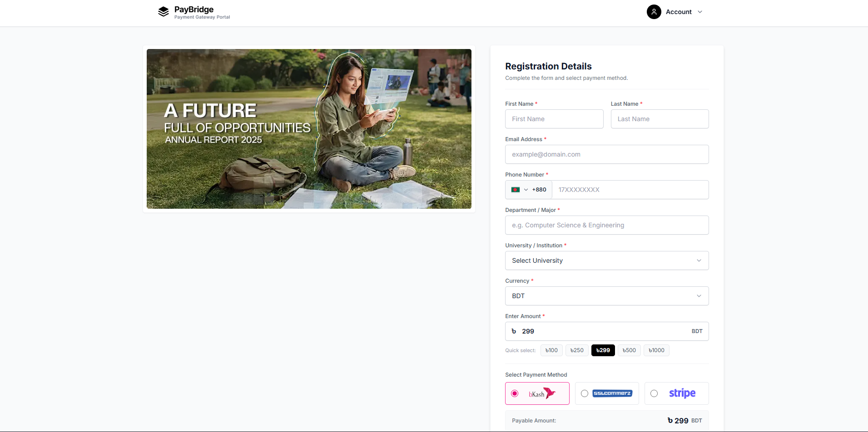Click the SSLCommerz logo
This screenshot has height=432, width=868.
tap(612, 393)
